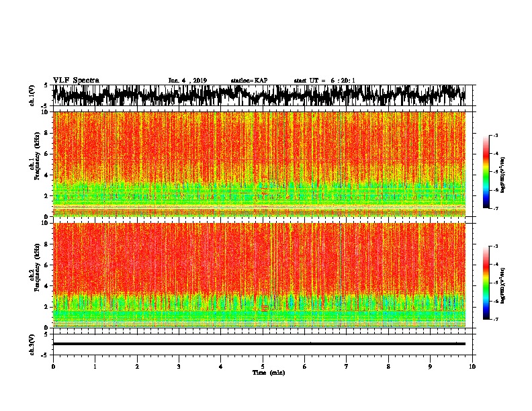Image resolution: width=532 pixels, height=411 pixels.
Task: Click the ch.1 spectrogram color scale bar
Action: (x=486, y=172)
